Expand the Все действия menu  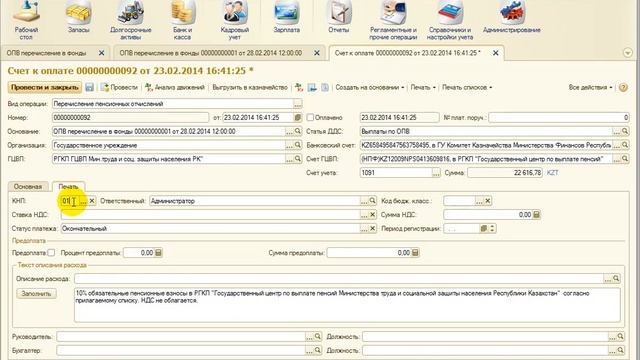coord(591,87)
